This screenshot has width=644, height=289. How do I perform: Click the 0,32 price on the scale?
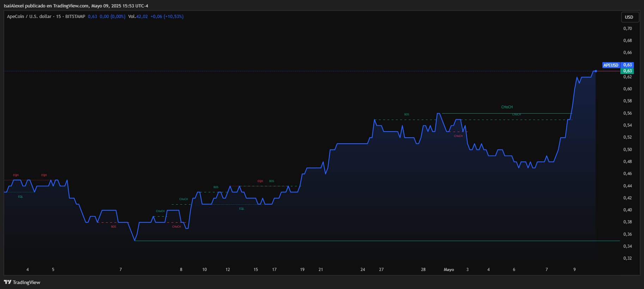click(627, 258)
